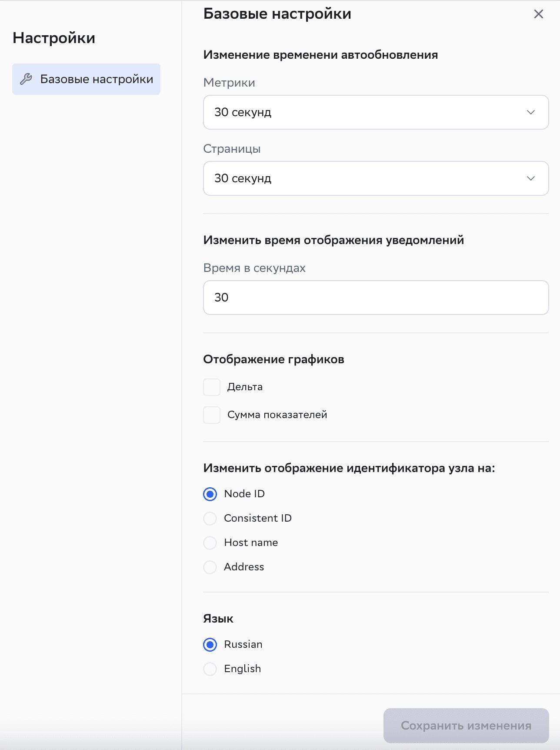
Task: Click the chevron icon on the Метрики field
Action: point(530,112)
